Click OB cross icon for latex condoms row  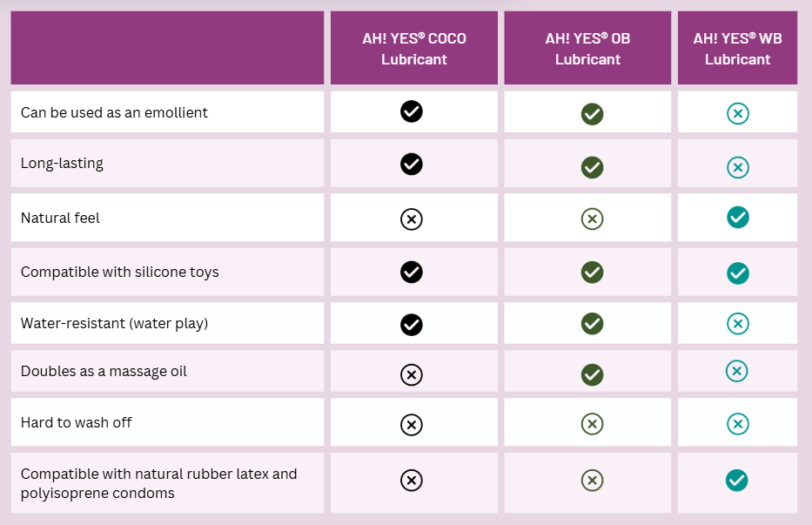coord(592,480)
